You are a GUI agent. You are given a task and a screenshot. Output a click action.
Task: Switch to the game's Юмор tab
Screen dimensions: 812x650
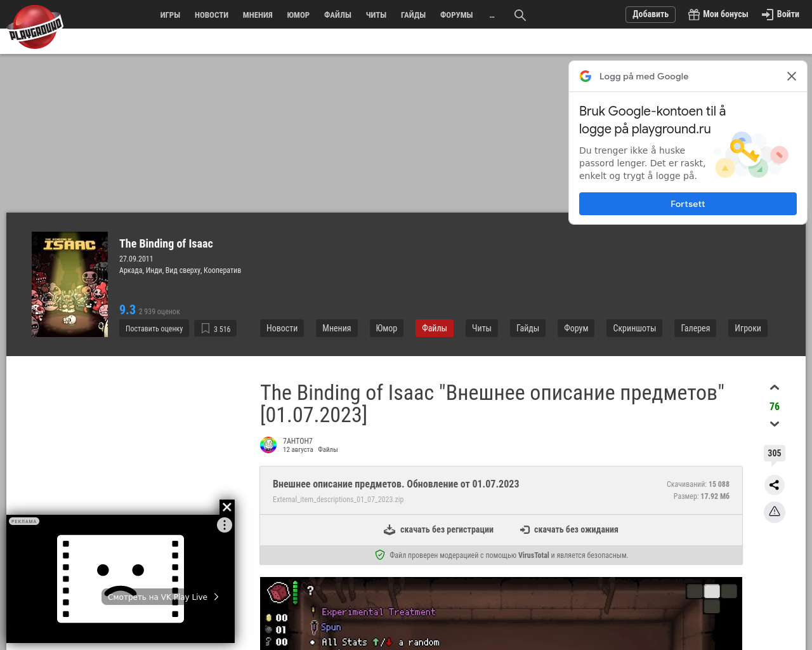tap(386, 328)
